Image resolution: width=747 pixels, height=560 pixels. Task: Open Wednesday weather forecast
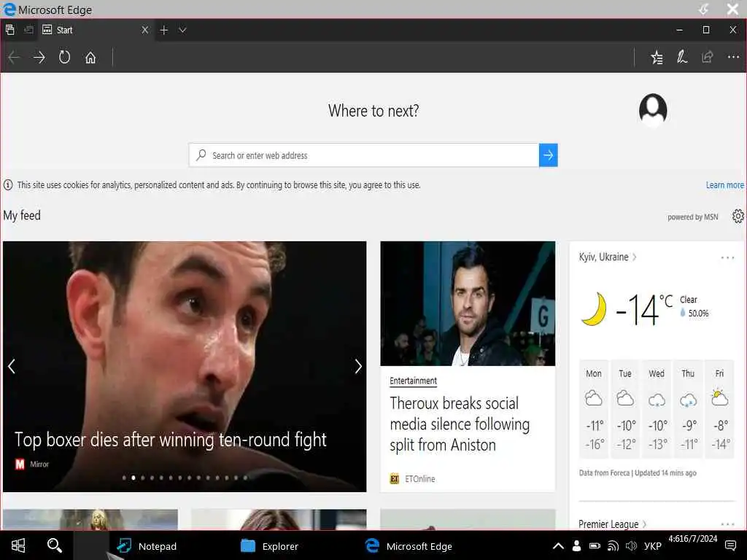(657, 409)
